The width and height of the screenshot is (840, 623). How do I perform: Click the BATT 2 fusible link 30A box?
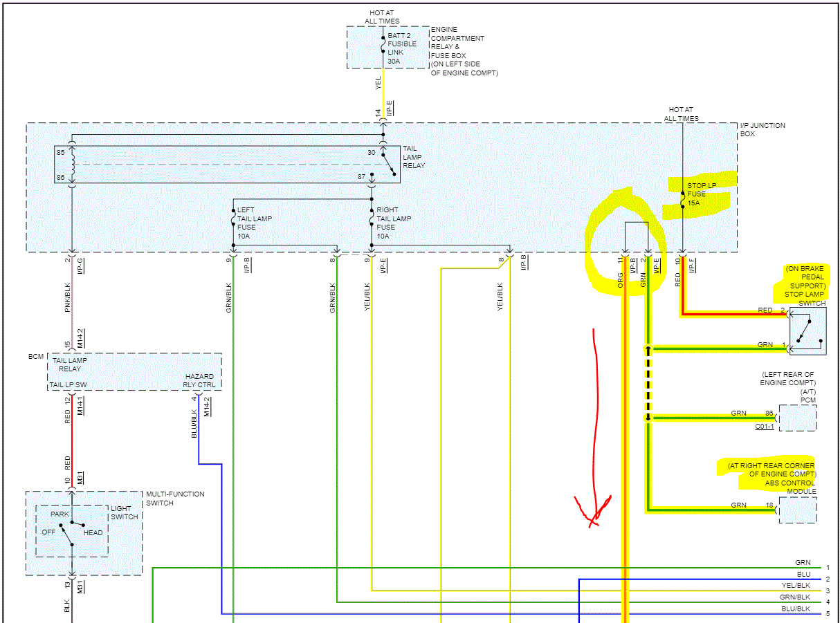pos(387,47)
